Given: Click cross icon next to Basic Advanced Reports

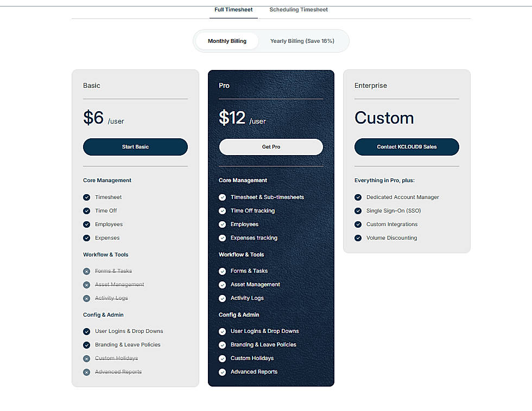Looking at the screenshot, I should pos(86,372).
